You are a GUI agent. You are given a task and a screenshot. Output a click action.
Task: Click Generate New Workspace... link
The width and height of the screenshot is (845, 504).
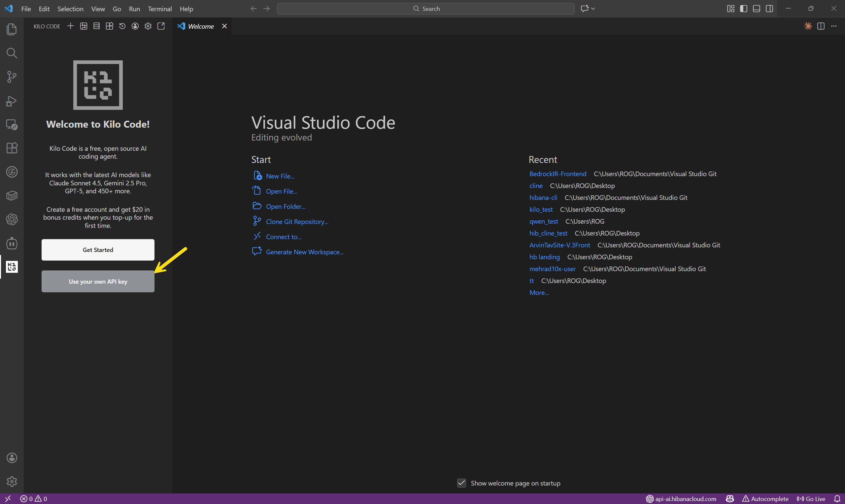(305, 252)
